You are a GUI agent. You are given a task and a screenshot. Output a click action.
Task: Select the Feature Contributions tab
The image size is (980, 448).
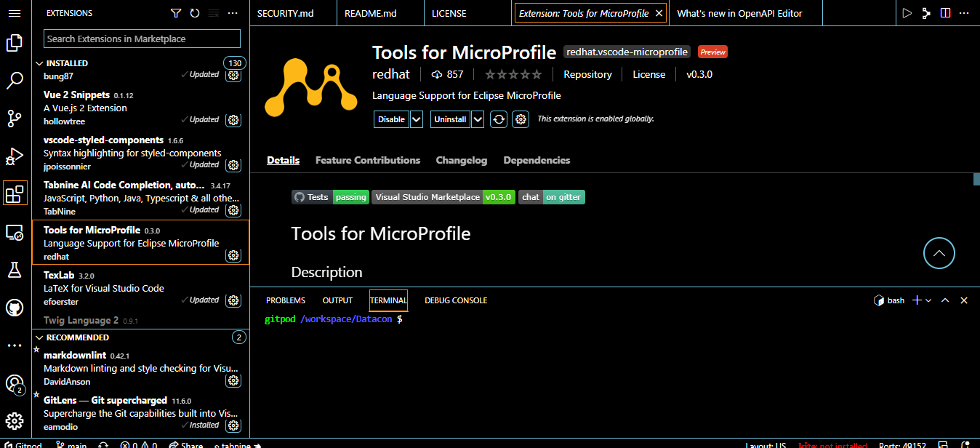[x=368, y=160]
